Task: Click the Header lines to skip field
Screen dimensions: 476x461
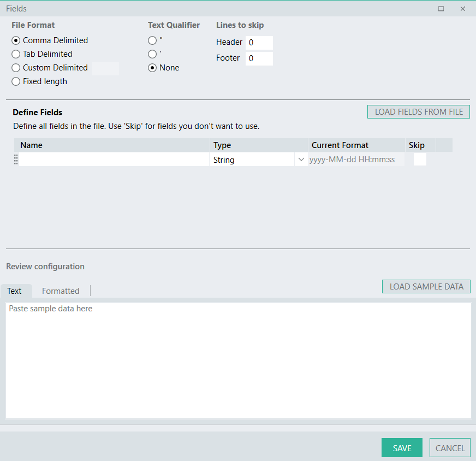Action: [x=259, y=42]
